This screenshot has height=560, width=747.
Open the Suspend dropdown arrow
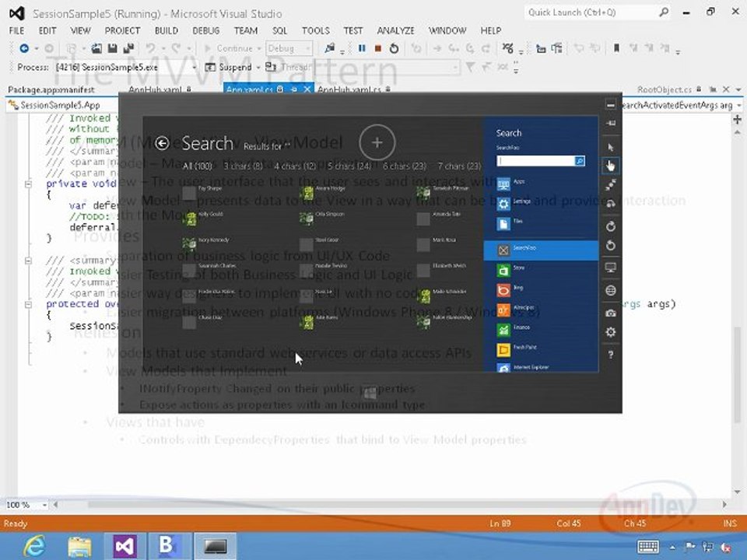tap(258, 68)
